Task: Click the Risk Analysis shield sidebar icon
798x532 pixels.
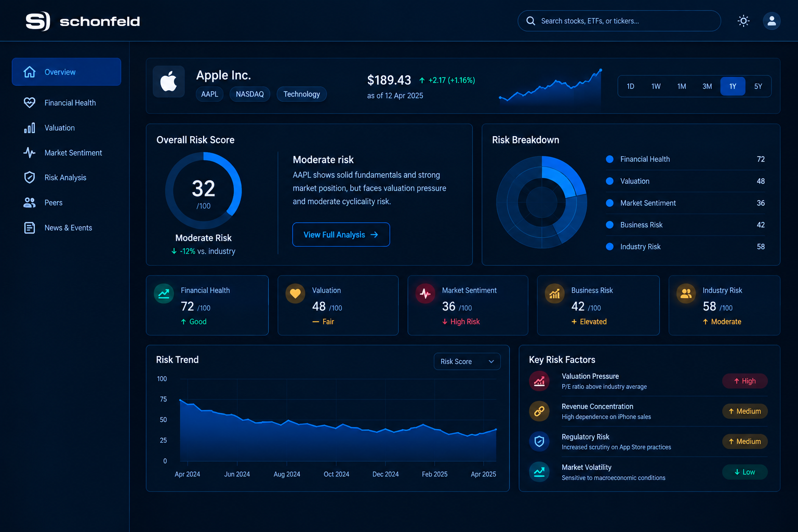Action: (30, 177)
